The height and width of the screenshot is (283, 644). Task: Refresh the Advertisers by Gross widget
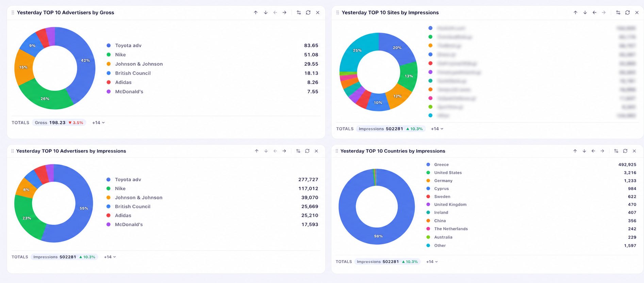(308, 13)
